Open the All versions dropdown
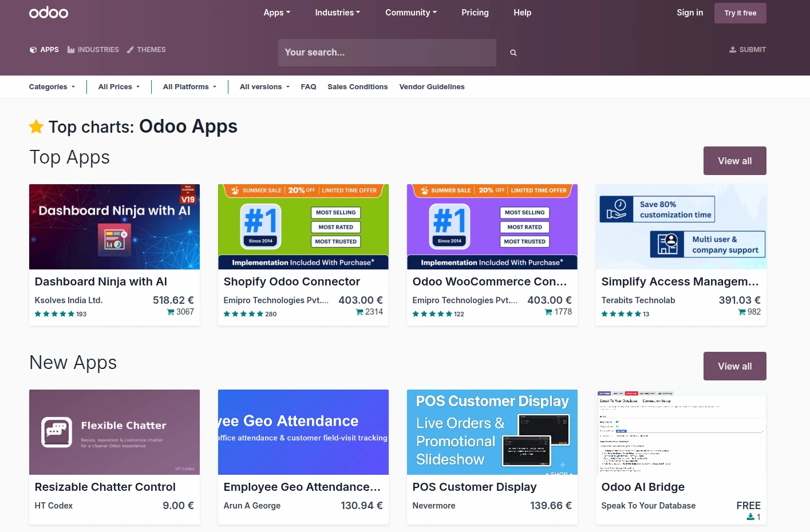The image size is (810, 532). tap(264, 87)
